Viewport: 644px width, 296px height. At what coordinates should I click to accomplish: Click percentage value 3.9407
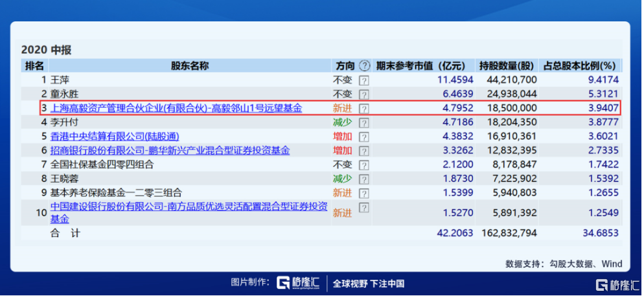click(603, 108)
